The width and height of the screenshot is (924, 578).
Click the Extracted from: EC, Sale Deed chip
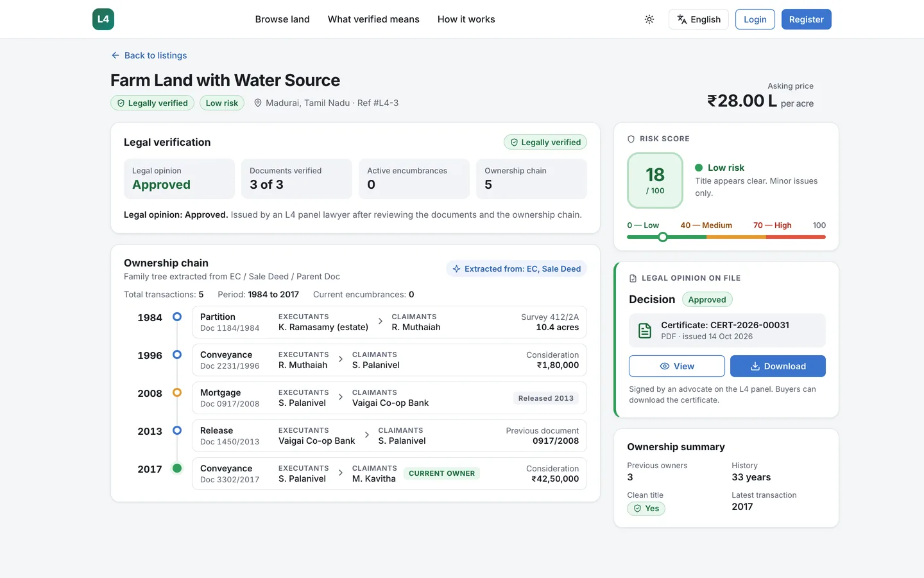pyautogui.click(x=517, y=269)
